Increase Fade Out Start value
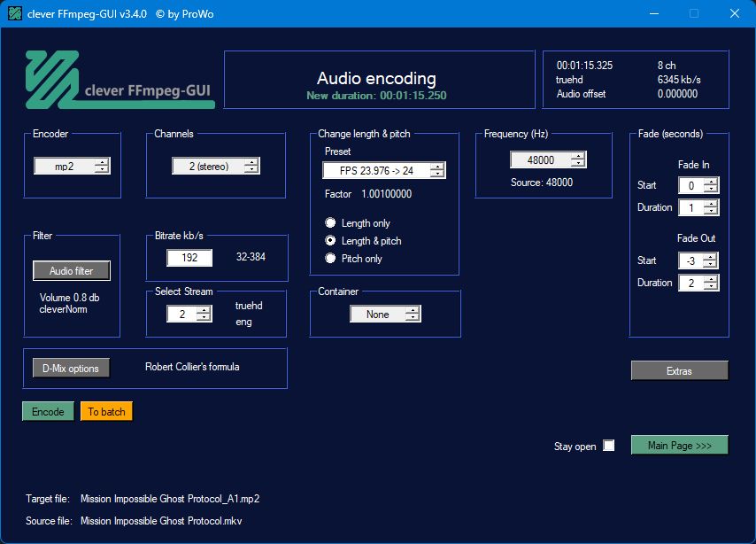 (710, 257)
